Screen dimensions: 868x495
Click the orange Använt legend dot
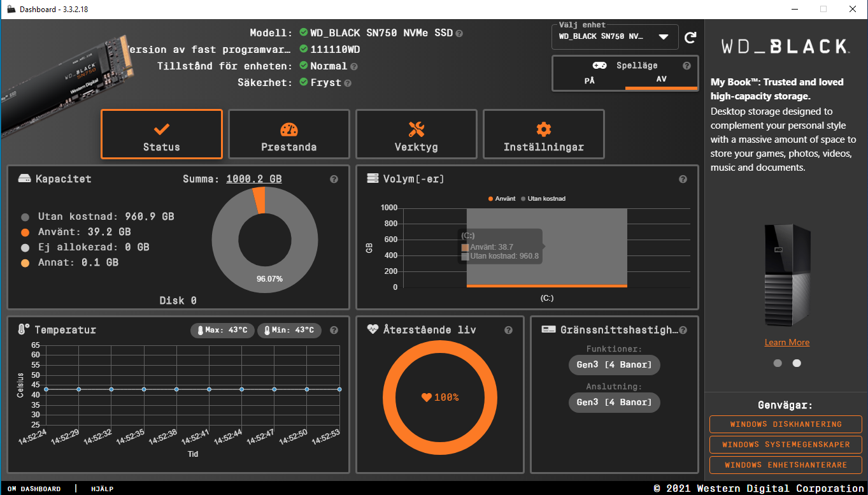[x=25, y=233]
